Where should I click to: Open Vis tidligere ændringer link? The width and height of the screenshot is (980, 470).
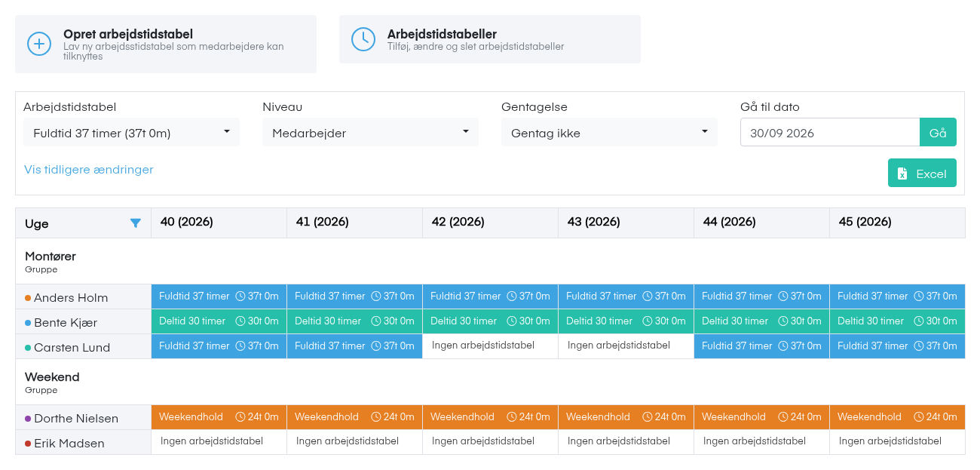click(x=89, y=170)
